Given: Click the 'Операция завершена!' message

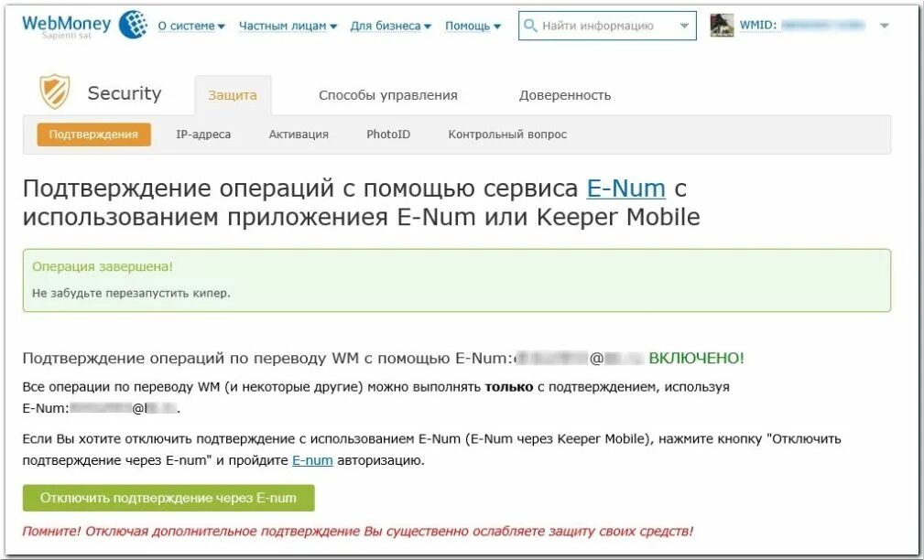Looking at the screenshot, I should [103, 266].
